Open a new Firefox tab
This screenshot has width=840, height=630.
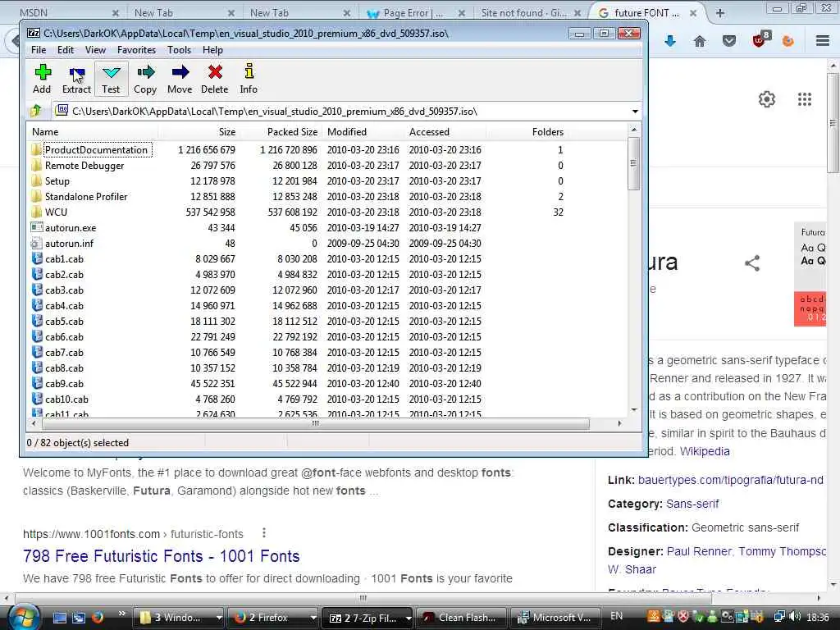click(720, 13)
